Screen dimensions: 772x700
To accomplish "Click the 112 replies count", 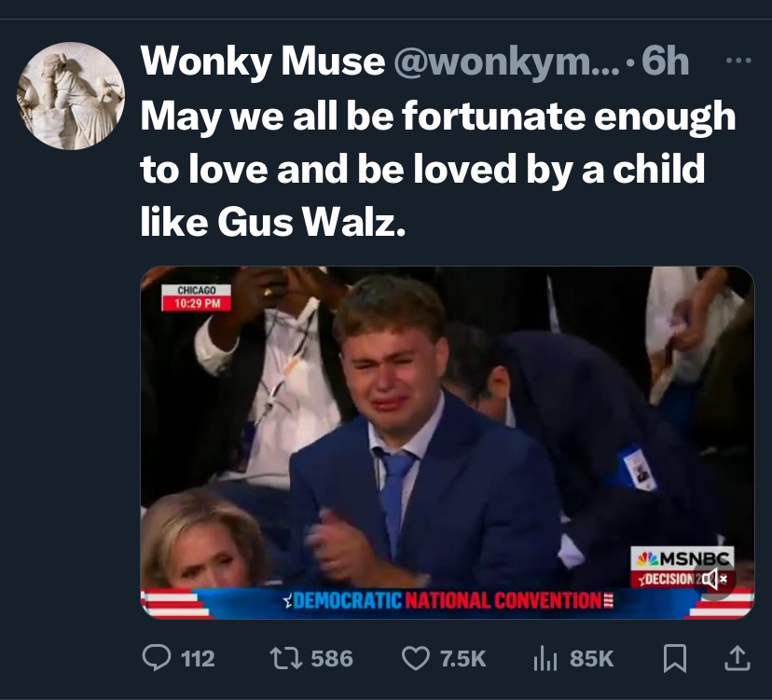I will (197, 658).
